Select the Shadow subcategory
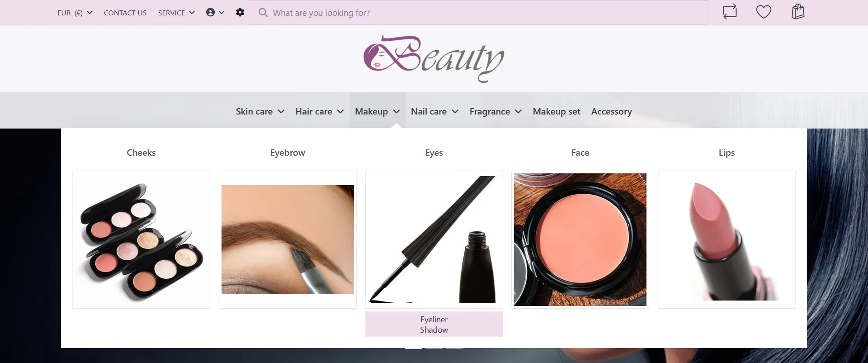Viewport: 868px width, 363px height. 434,330
